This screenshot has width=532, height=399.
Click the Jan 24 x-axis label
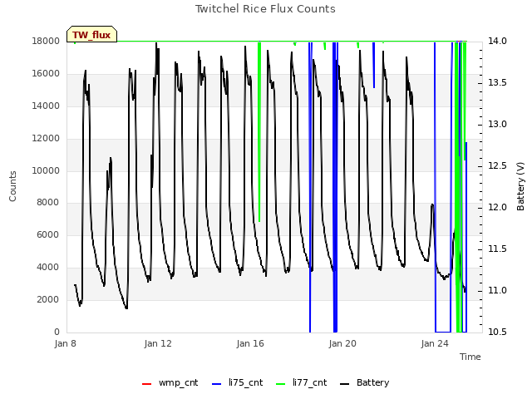[435, 343]
